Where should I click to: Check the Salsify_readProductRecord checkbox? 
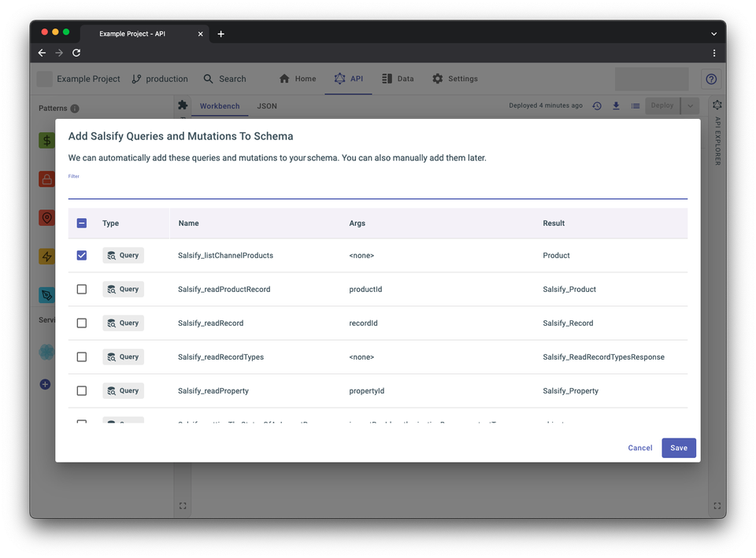pyautogui.click(x=82, y=290)
